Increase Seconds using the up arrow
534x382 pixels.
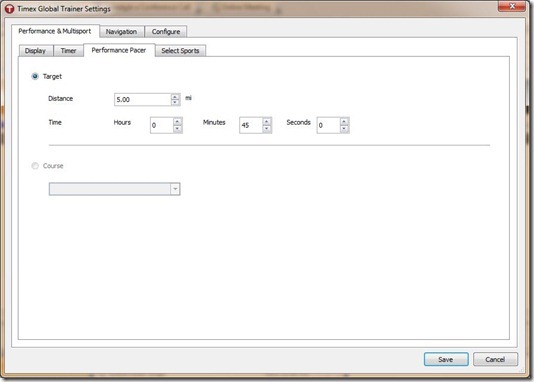pos(344,122)
